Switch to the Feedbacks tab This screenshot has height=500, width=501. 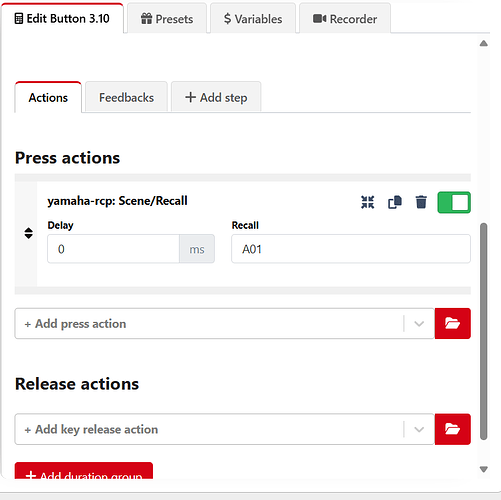(126, 97)
